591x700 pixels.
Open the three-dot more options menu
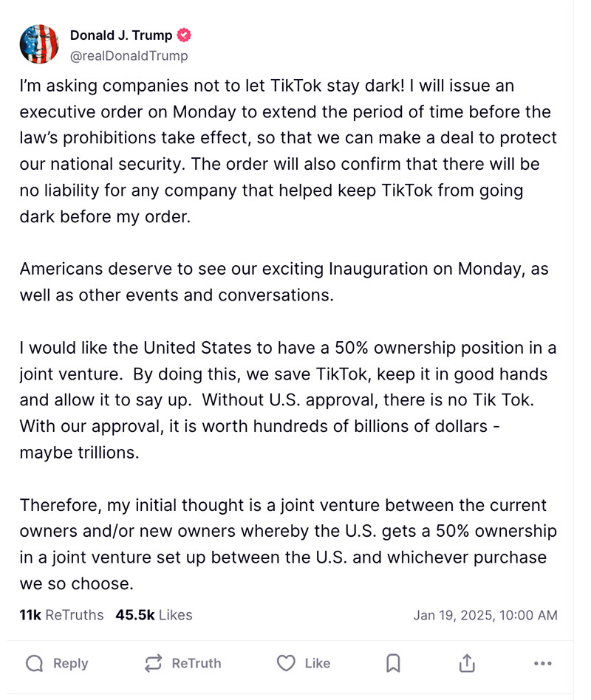[542, 663]
